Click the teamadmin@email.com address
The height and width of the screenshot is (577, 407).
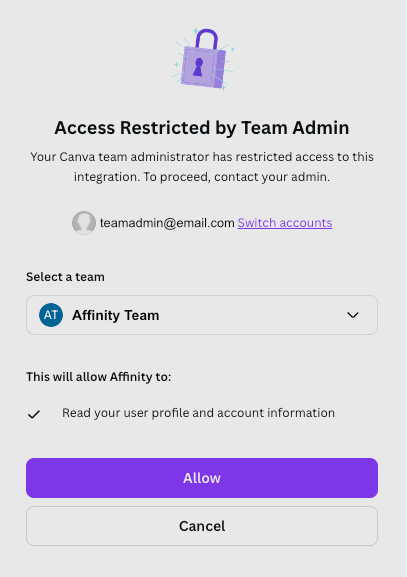tap(167, 223)
